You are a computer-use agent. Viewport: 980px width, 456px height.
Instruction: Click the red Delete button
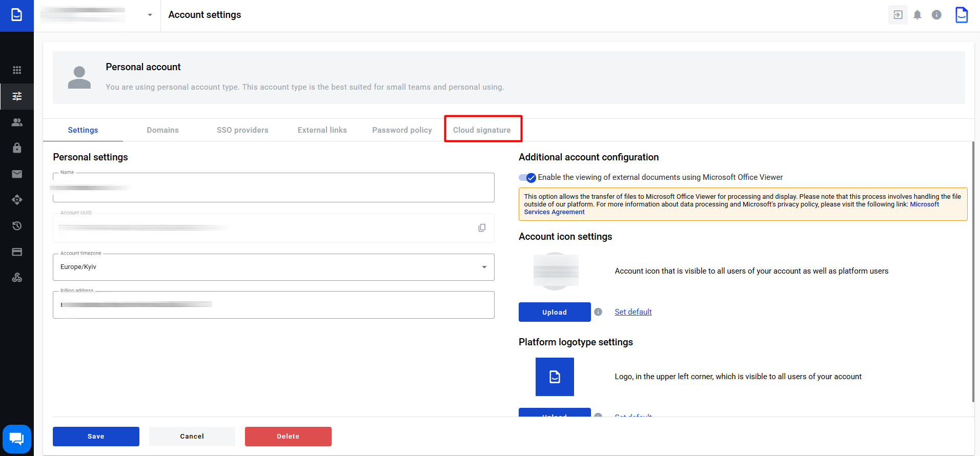288,437
